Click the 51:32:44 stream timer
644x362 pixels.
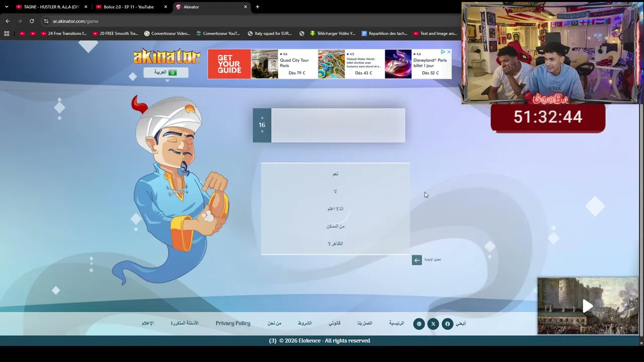click(548, 118)
